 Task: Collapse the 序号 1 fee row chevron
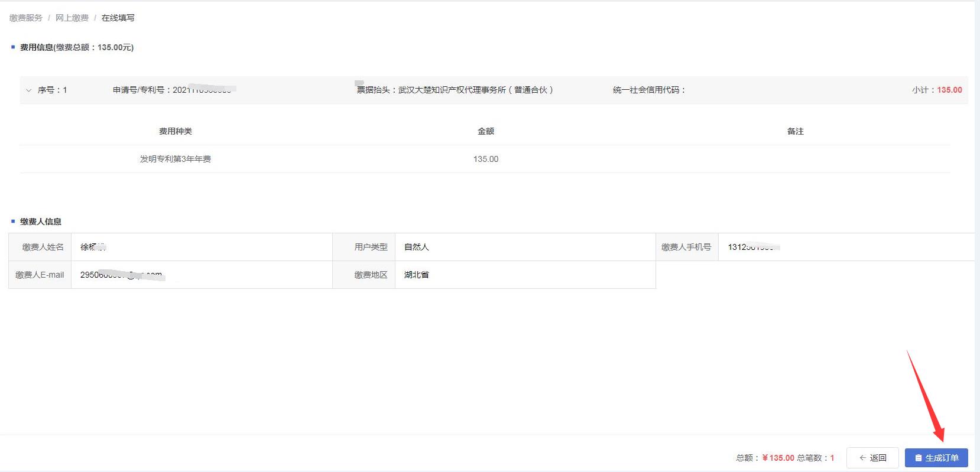28,90
